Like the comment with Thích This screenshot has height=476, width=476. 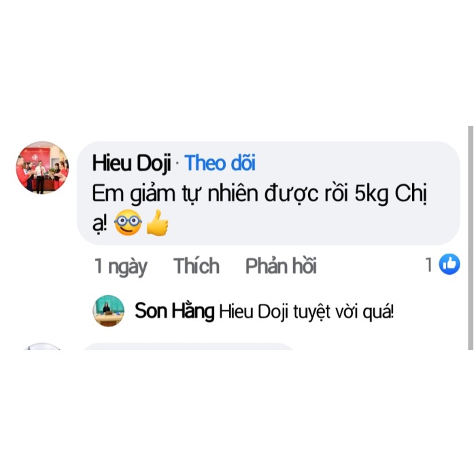click(196, 266)
